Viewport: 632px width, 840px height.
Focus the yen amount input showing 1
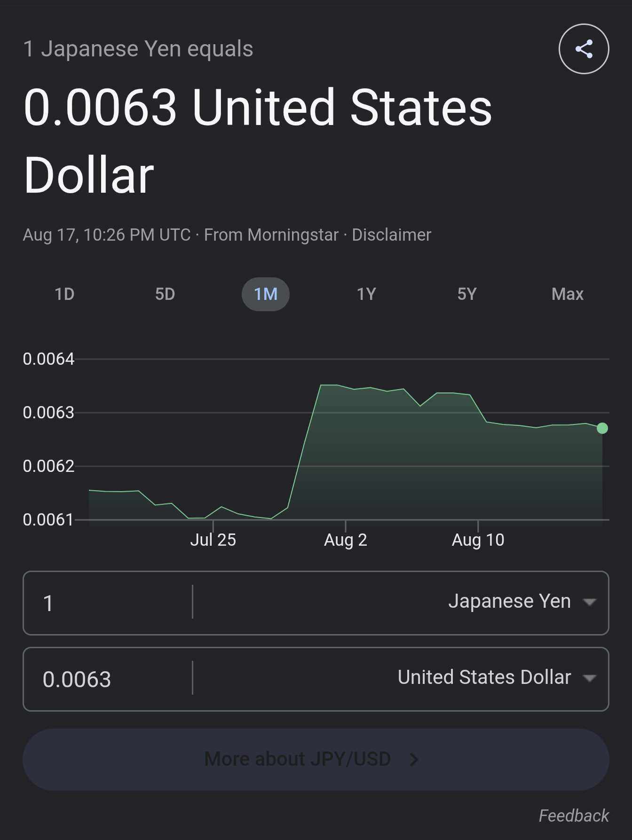[x=108, y=603]
